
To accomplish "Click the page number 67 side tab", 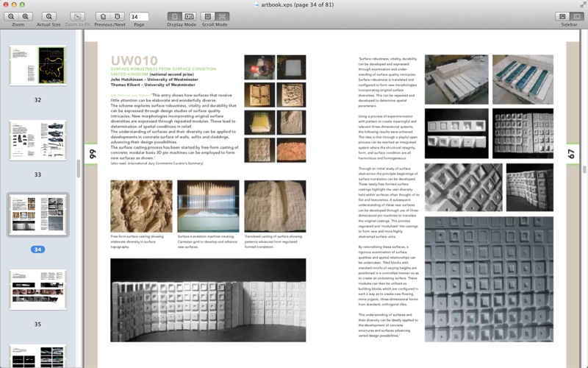I will (573, 154).
